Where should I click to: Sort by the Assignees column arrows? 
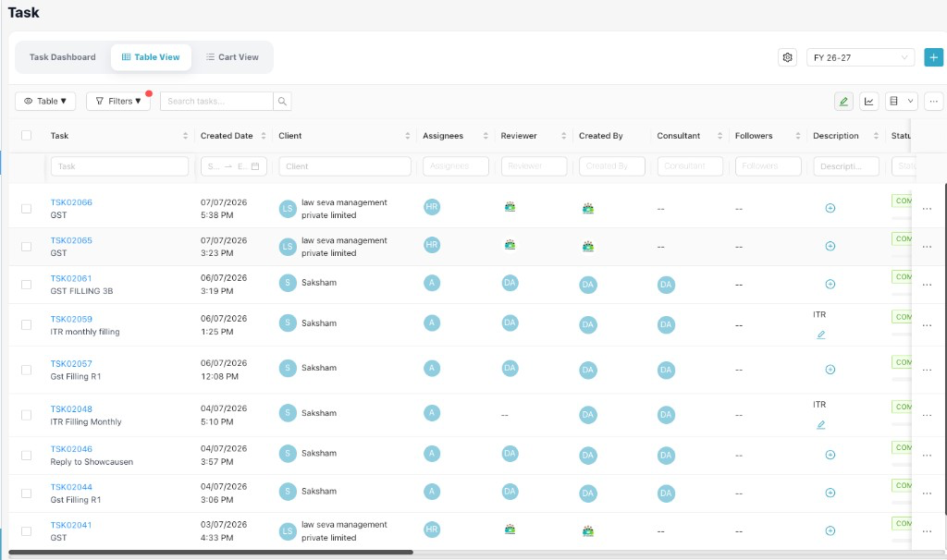tap(485, 136)
